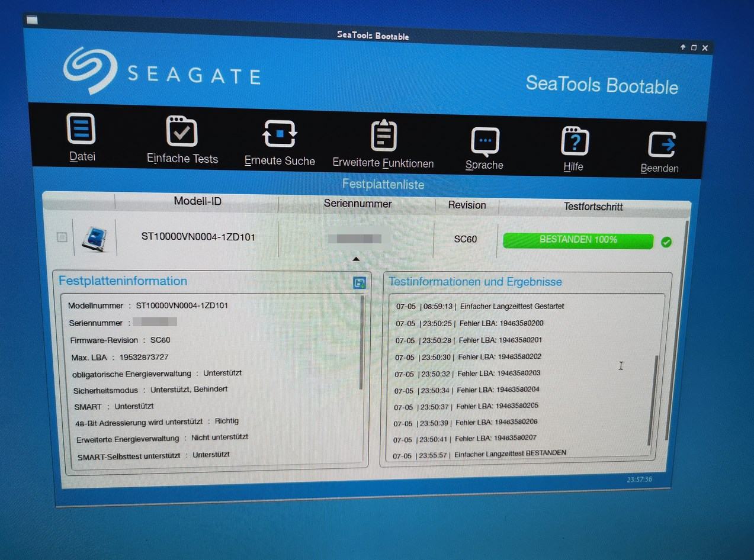
Task: Click the Festplatteninformation panel title
Action: pos(123,281)
